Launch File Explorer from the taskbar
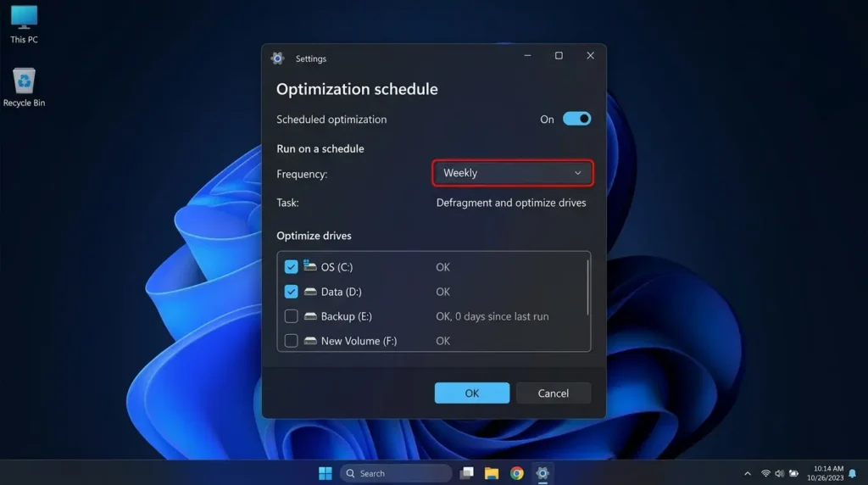The width and height of the screenshot is (868, 485). coord(492,473)
